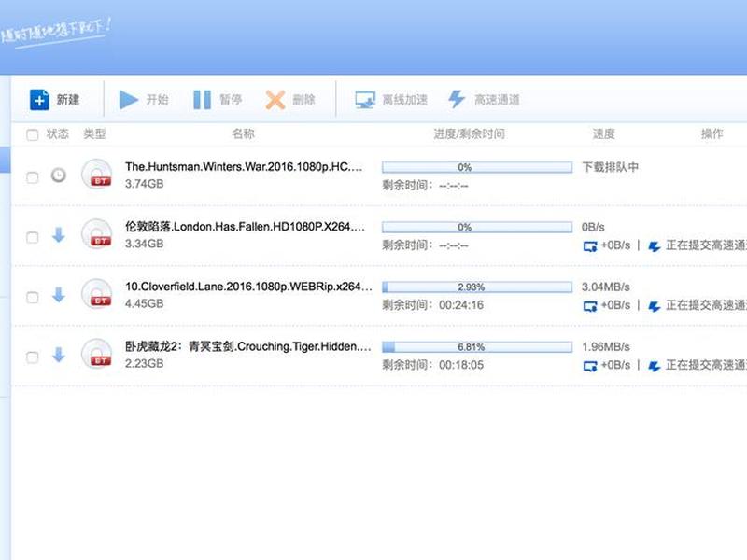The image size is (747, 560).
Task: Check the box for The.Huntsman.Winters.War
Action: tap(33, 177)
